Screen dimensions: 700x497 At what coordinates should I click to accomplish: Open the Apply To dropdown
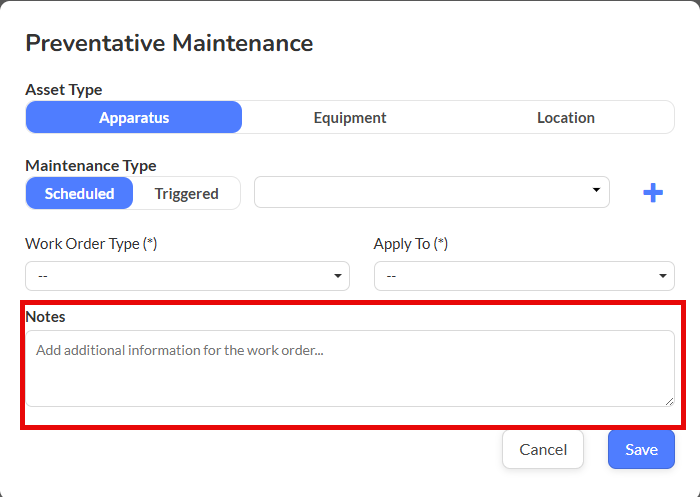click(x=524, y=276)
